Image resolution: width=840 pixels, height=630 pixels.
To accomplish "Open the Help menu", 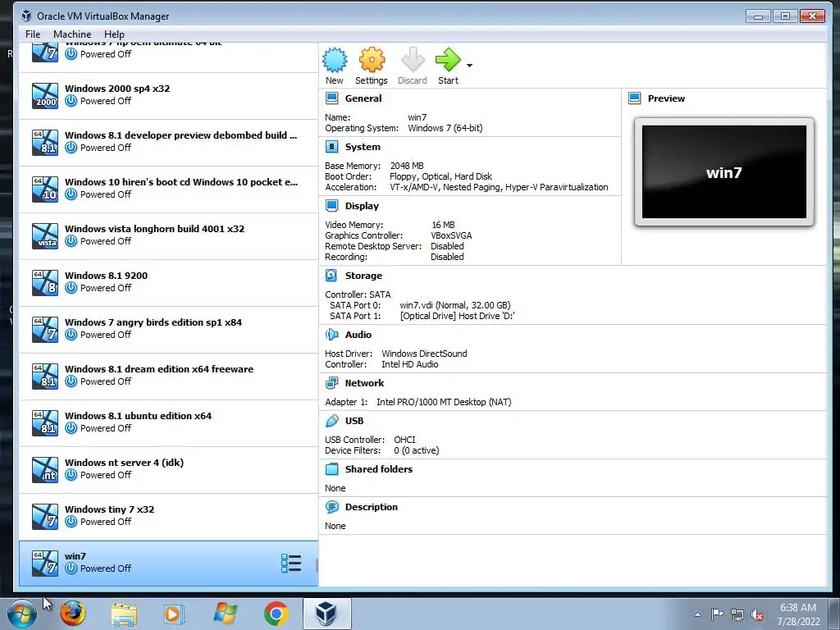I will click(114, 34).
